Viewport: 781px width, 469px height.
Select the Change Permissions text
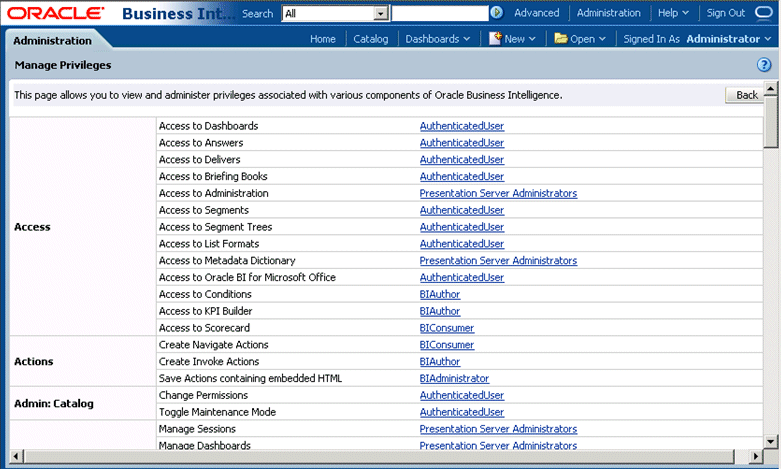[x=203, y=395]
